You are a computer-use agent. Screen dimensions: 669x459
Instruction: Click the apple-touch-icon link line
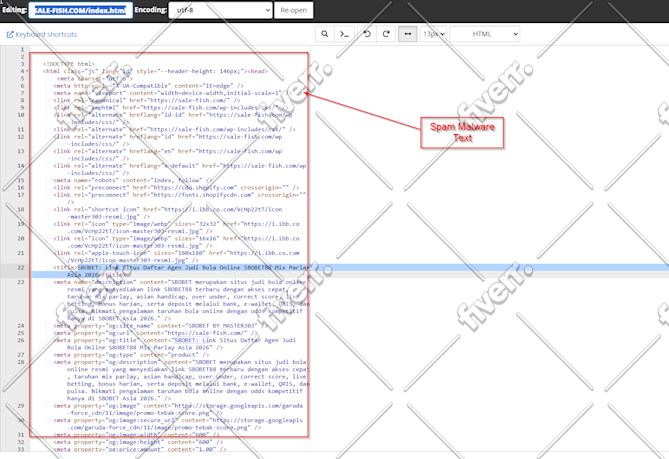tap(176, 256)
